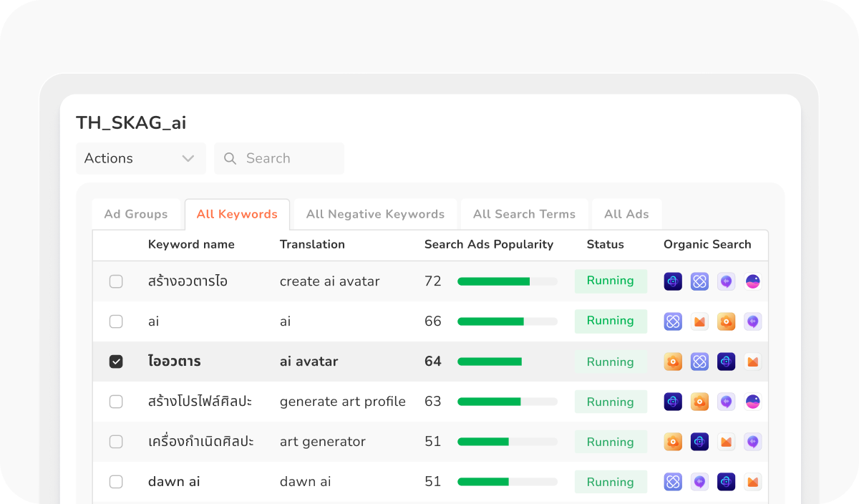Click the blue knot app icon in the dawn ai row
The height and width of the screenshot is (504, 859).
pos(673,482)
